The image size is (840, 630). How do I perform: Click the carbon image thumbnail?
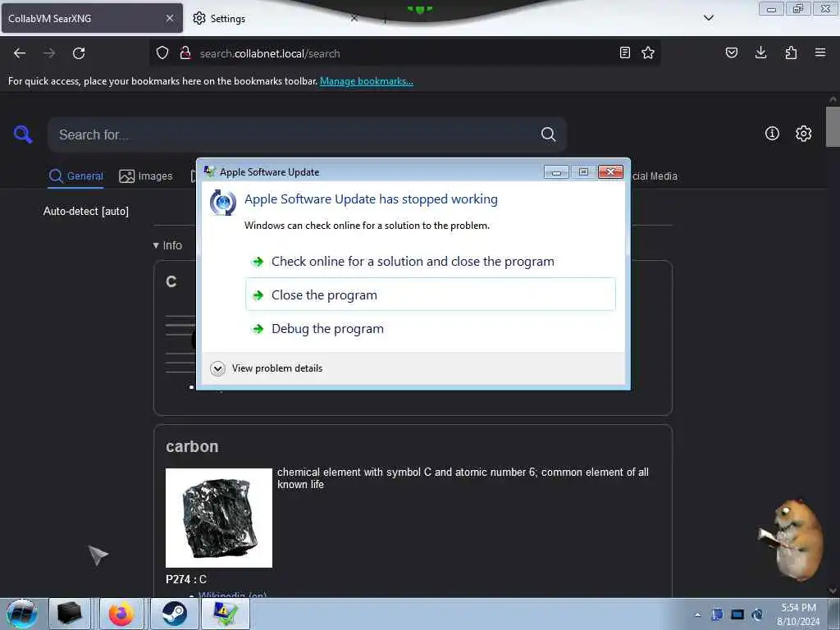[218, 518]
